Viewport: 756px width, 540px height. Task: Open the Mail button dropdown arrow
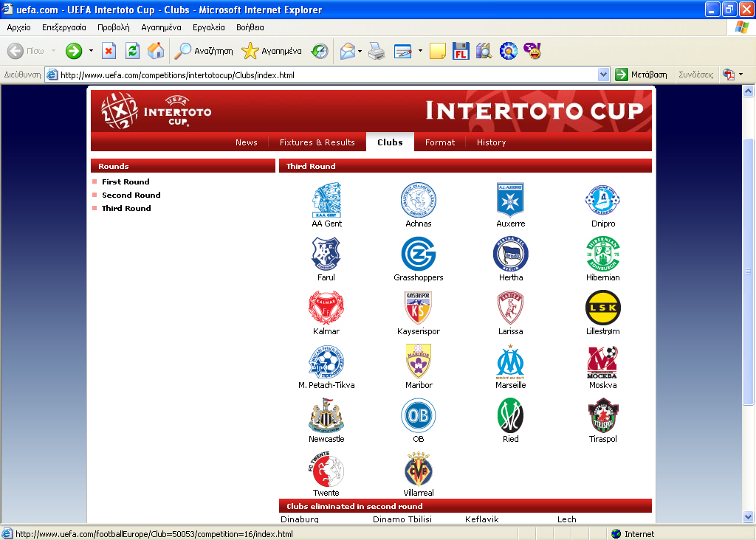pyautogui.click(x=360, y=51)
